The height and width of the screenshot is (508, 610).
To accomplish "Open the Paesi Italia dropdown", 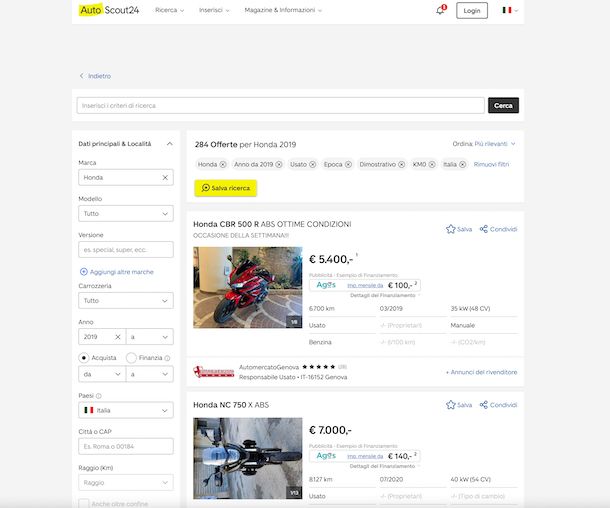I will 126,410.
